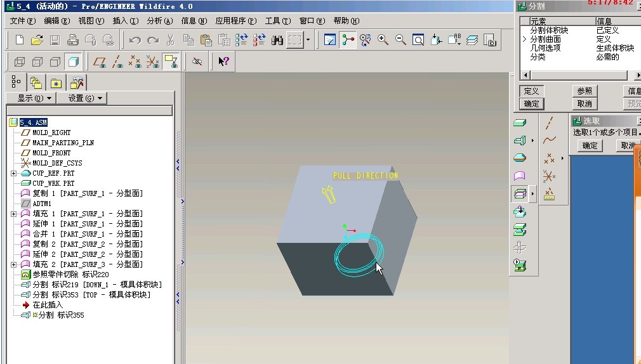
Task: Expand the CUP_REF.PRT tree node
Action: tap(13, 173)
